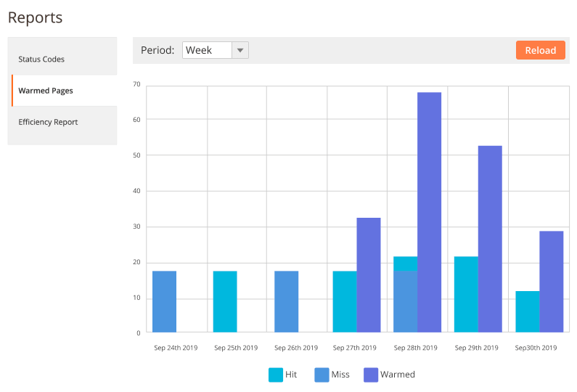Click the Warmed legend label

click(398, 375)
